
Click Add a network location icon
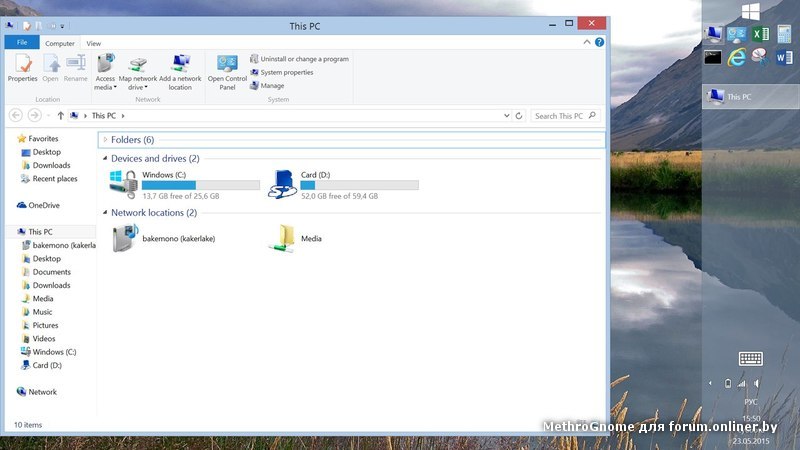click(180, 70)
